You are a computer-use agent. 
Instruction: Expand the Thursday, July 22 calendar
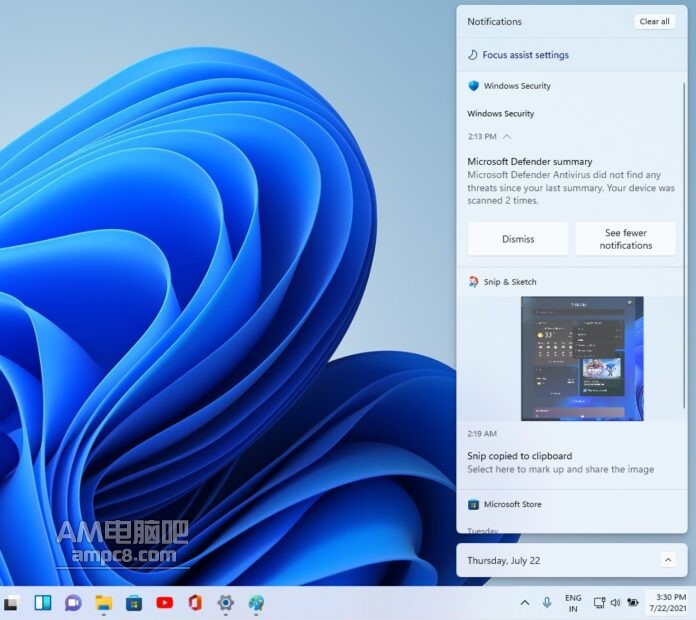pyautogui.click(x=668, y=560)
